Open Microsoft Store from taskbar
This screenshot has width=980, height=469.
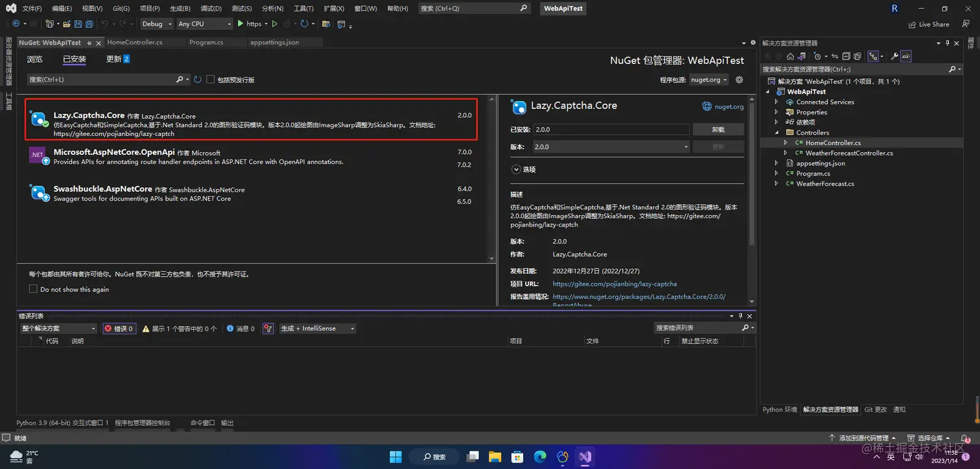[x=517, y=457]
